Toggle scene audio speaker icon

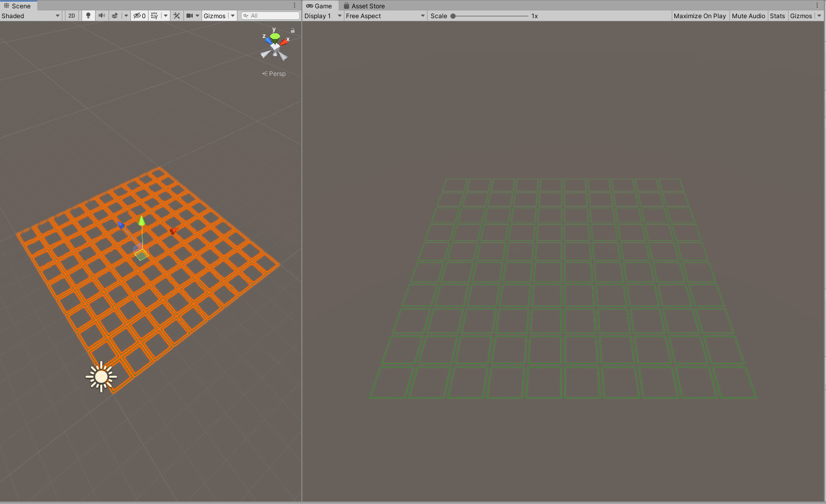tap(102, 16)
